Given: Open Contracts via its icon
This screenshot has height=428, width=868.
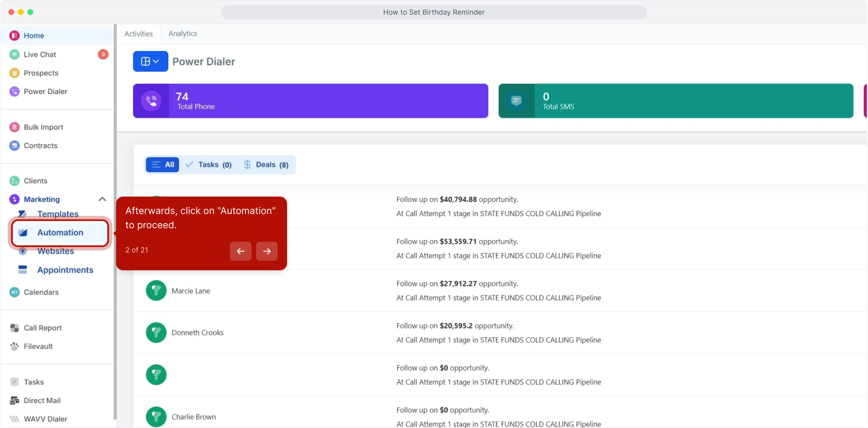Looking at the screenshot, I should click(14, 146).
